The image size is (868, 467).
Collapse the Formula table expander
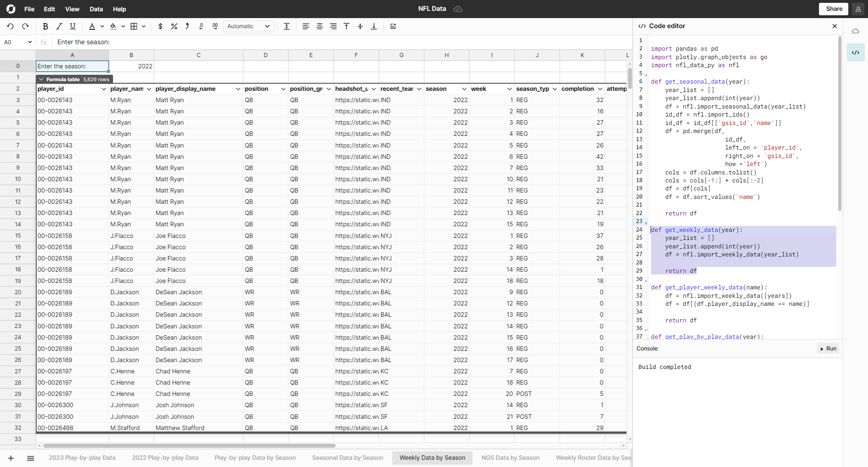41,79
